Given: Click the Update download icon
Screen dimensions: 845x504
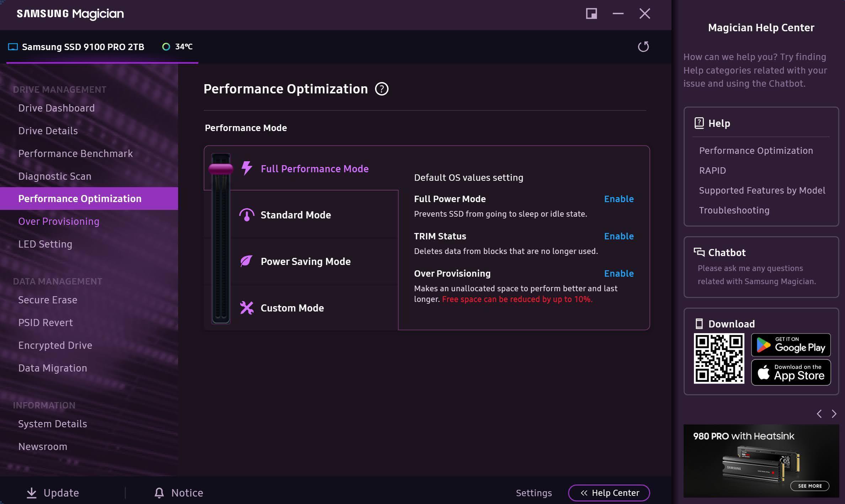Looking at the screenshot, I should pyautogui.click(x=32, y=493).
